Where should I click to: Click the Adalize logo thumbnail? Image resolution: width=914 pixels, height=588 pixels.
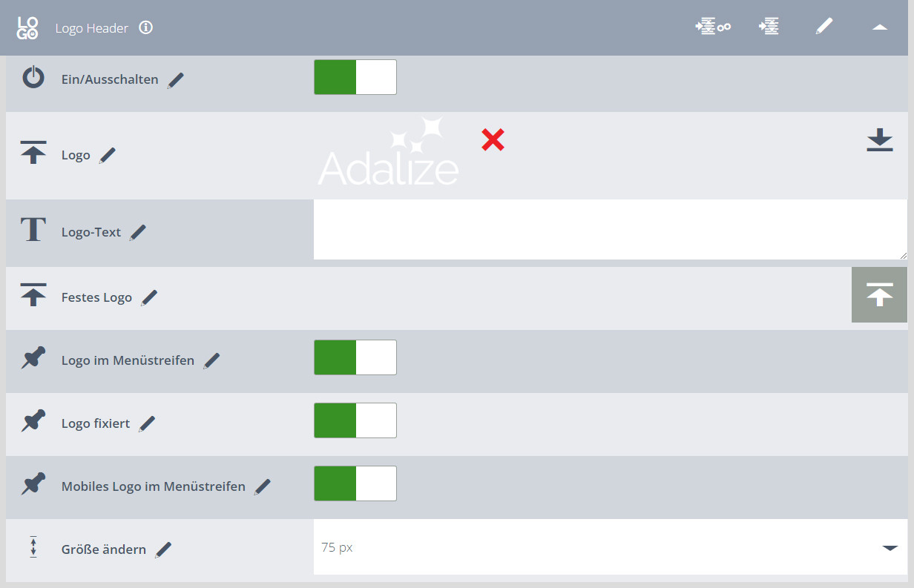click(x=389, y=151)
